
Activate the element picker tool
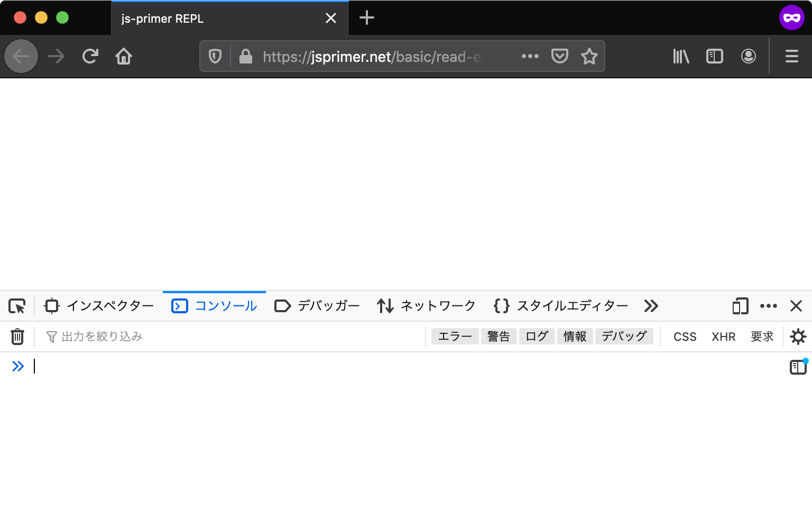[x=17, y=306]
